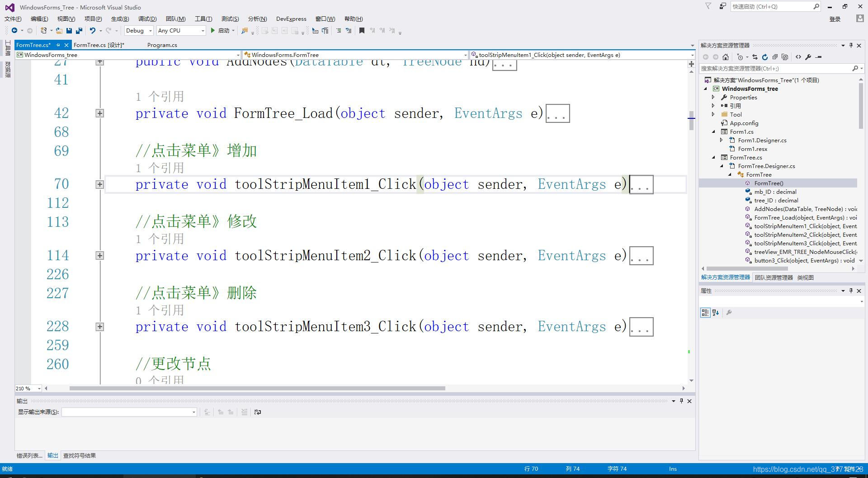Select the Categorized view icon in Properties panel
The image size is (868, 478).
[x=705, y=312]
